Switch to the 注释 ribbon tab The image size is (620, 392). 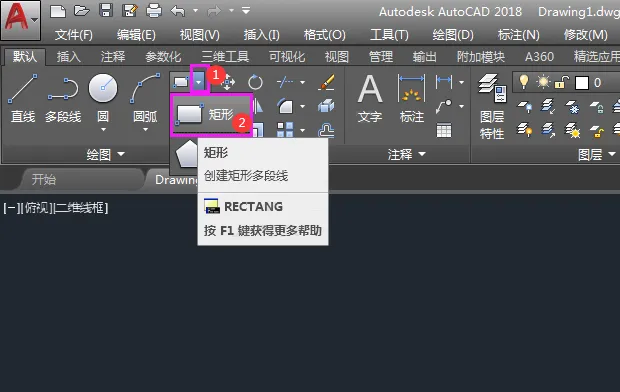coord(113,57)
